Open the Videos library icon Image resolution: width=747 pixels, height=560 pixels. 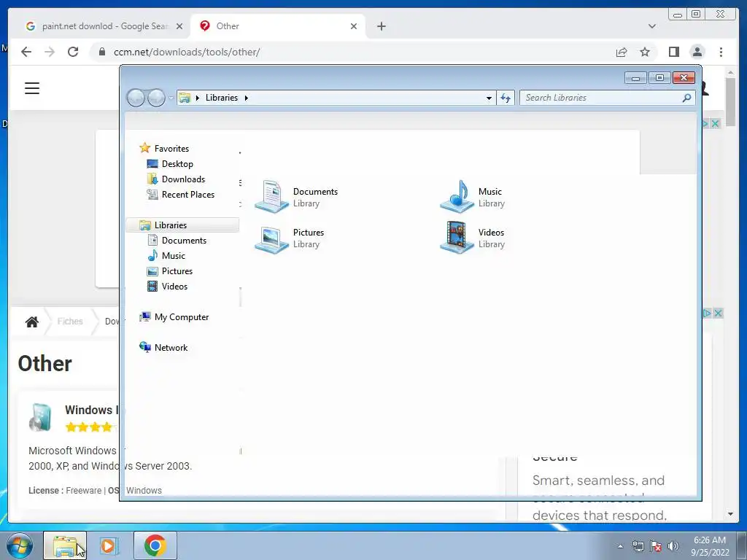coord(472,238)
